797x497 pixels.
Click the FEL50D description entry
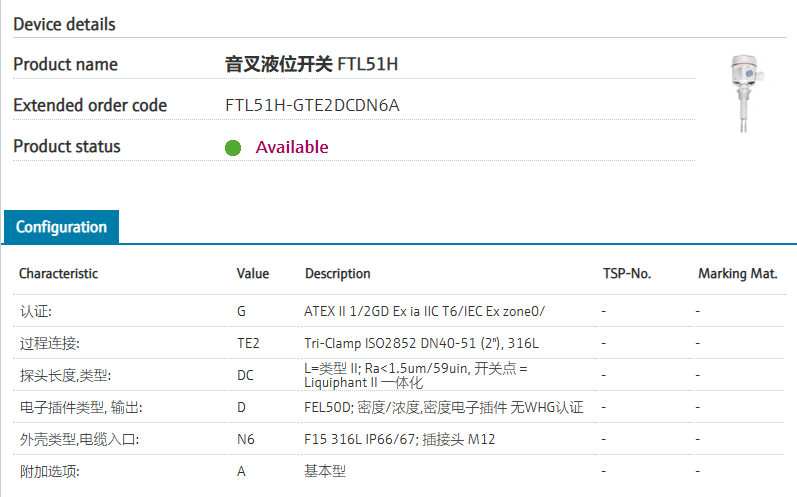[443, 407]
